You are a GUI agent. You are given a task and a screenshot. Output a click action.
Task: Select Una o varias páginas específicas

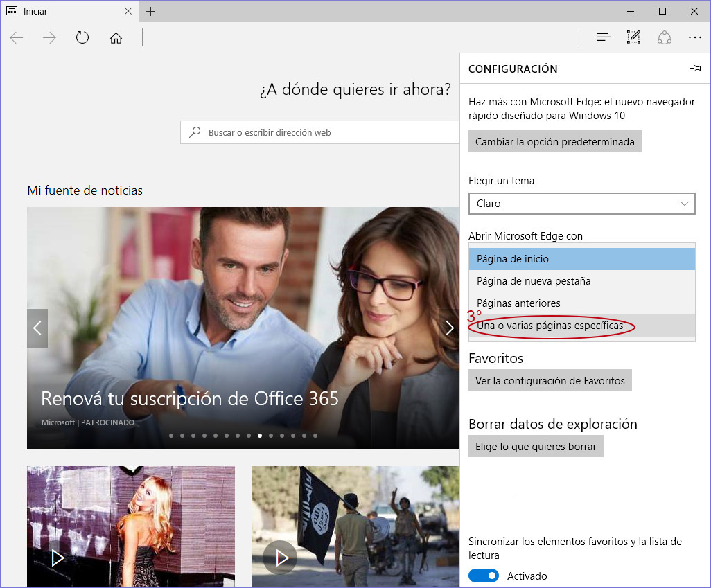pyautogui.click(x=582, y=326)
